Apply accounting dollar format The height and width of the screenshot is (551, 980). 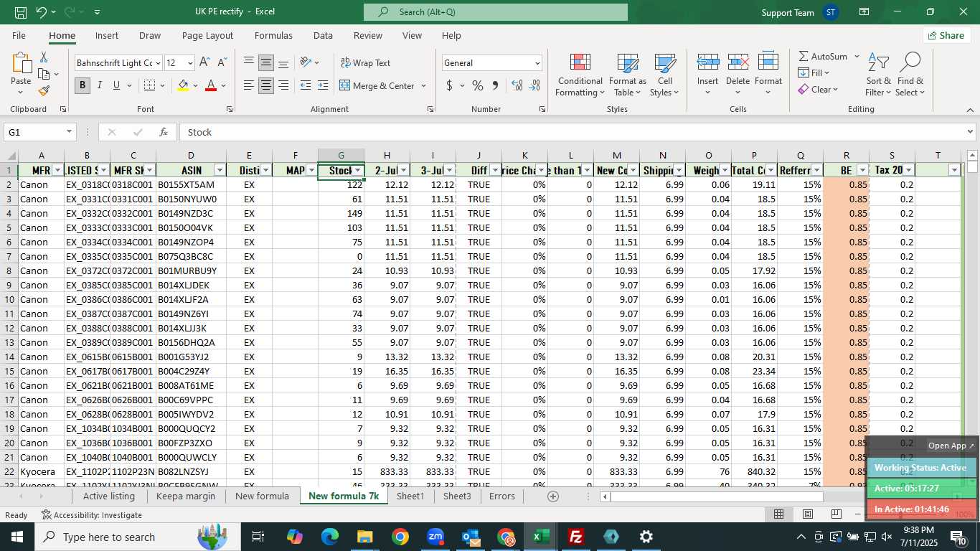click(450, 85)
